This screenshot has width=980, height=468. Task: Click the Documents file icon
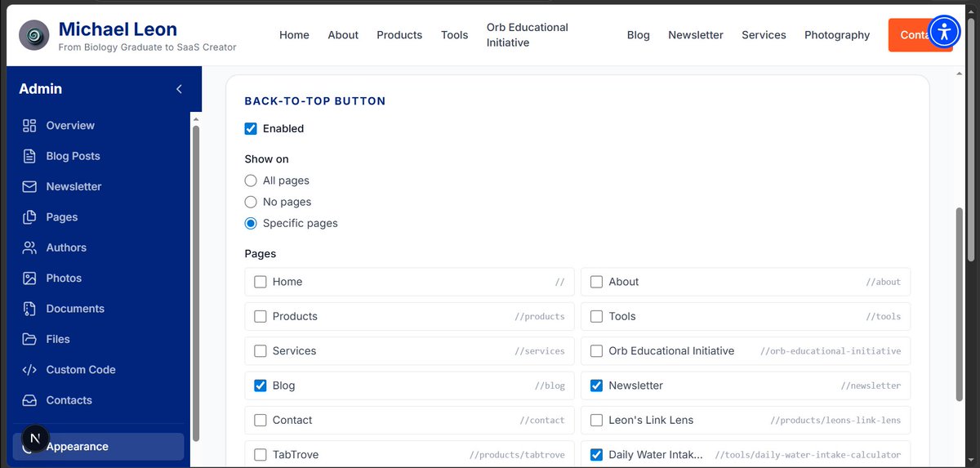point(29,309)
